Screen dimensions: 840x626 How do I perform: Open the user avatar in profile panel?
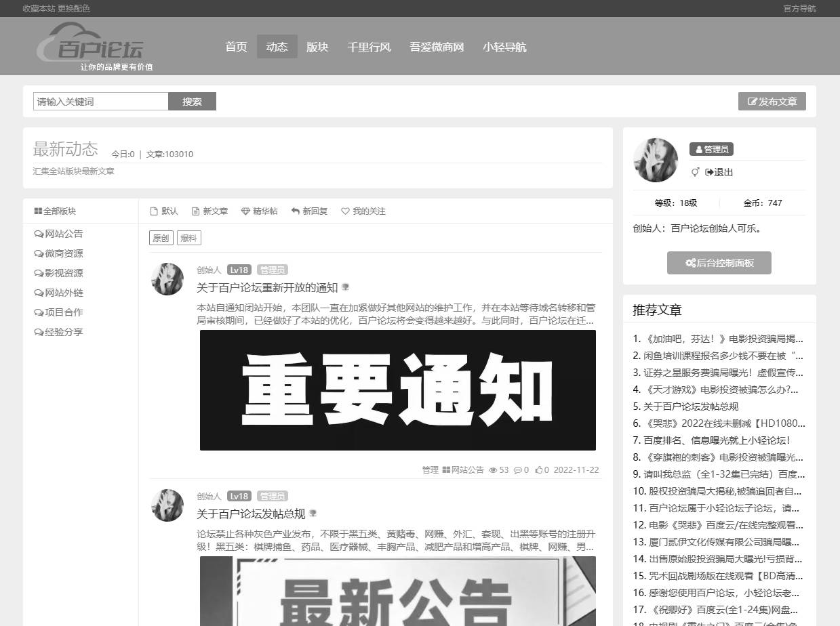click(x=656, y=160)
